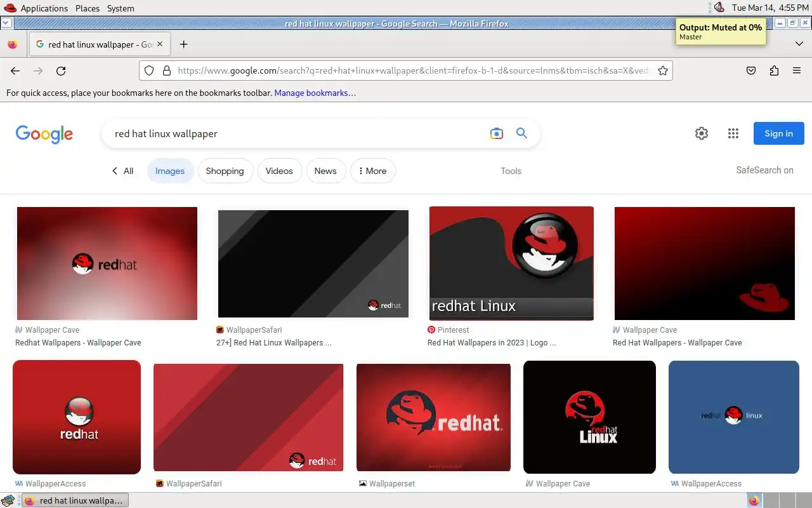Screen dimensions: 812x508
Task: Select the Shopping filter tab
Action: pos(225,171)
